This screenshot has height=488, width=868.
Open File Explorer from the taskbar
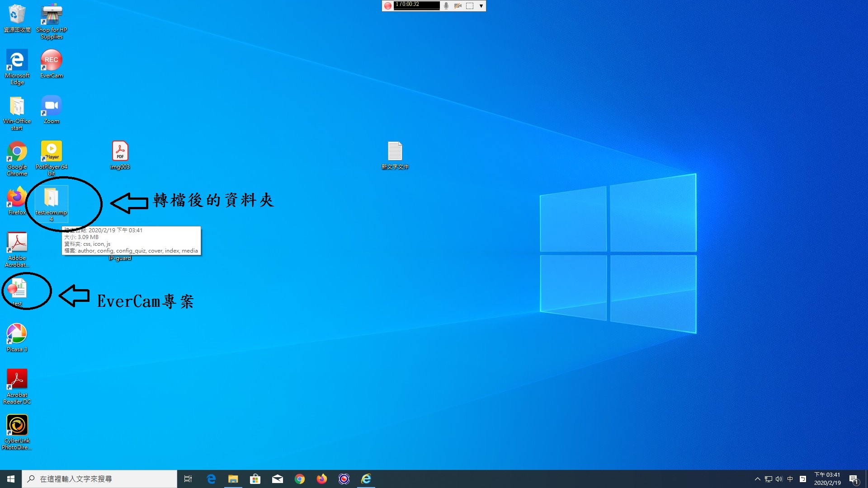(233, 479)
